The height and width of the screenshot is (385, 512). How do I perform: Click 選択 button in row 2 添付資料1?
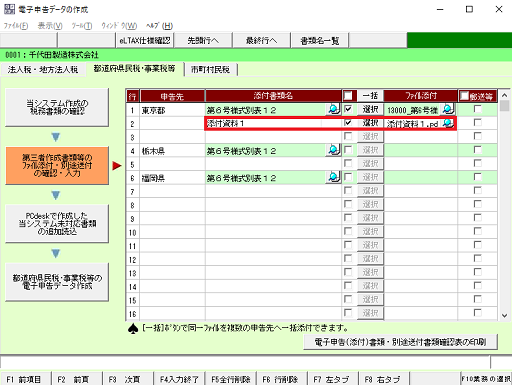[370, 123]
